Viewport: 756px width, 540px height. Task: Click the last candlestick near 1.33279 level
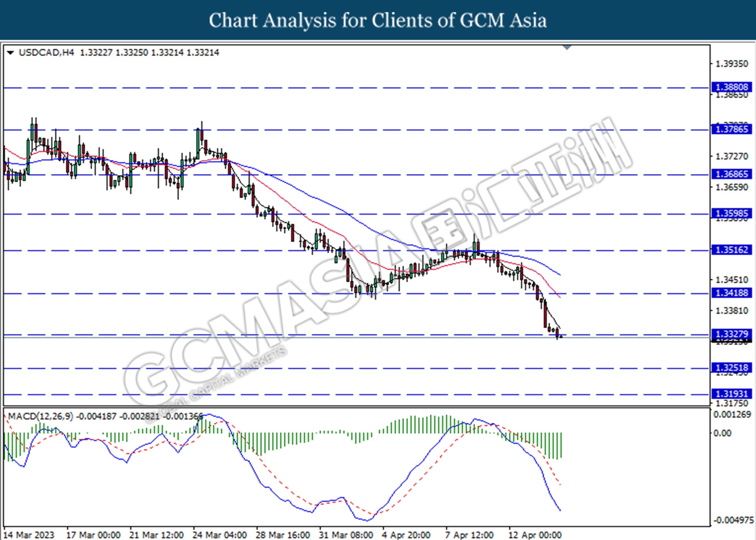(x=557, y=333)
